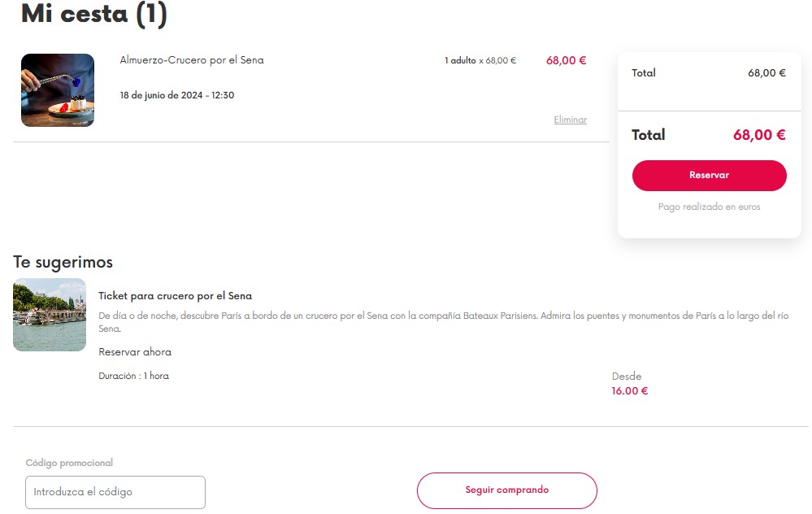Click the Almuerzo-Crucero dessert thumbnail image

click(58, 90)
